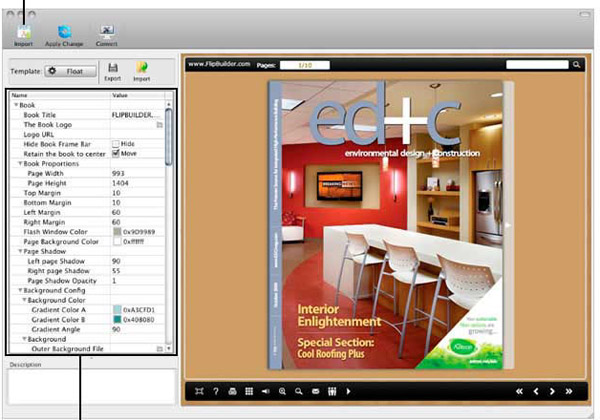Toggle fullscreen icon in the bottom flipbook toolbar
This screenshot has width=600, height=420.
(x=199, y=391)
